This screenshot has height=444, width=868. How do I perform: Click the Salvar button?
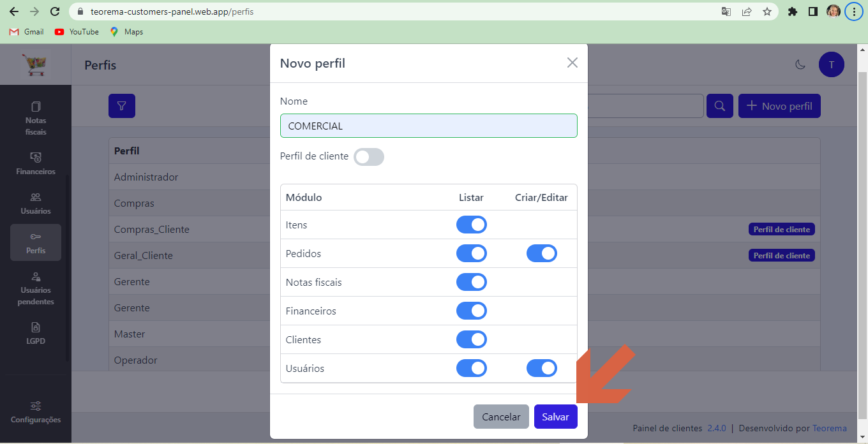556,417
